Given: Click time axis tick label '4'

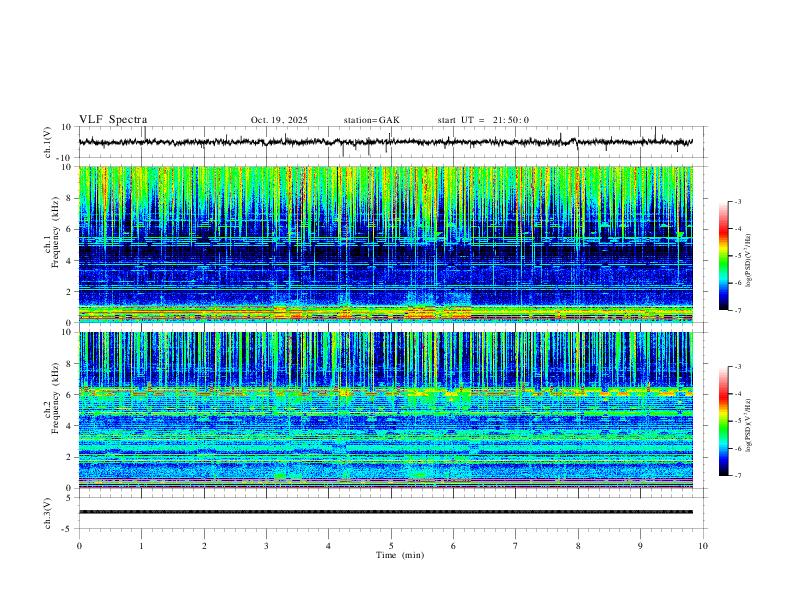Looking at the screenshot, I should coord(329,546).
